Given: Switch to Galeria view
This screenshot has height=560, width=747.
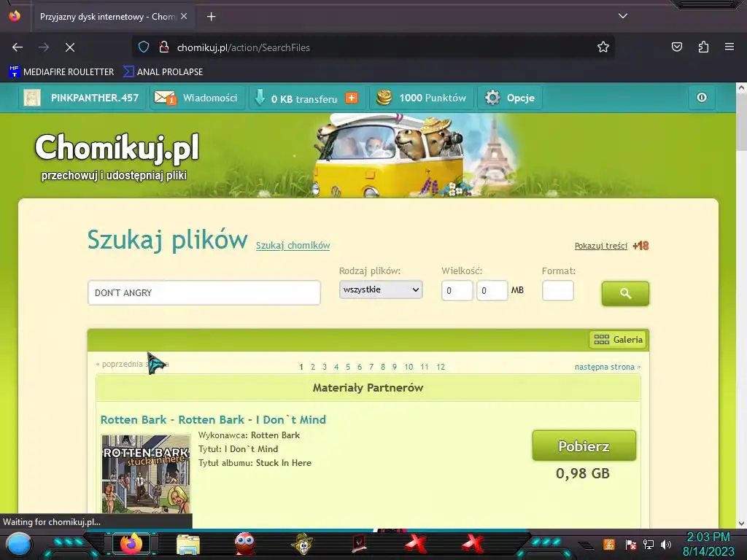Looking at the screenshot, I should click(x=618, y=340).
